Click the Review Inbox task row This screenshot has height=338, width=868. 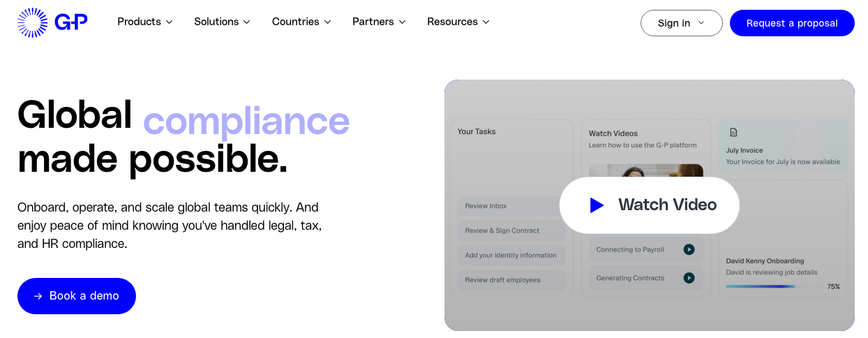(x=511, y=206)
